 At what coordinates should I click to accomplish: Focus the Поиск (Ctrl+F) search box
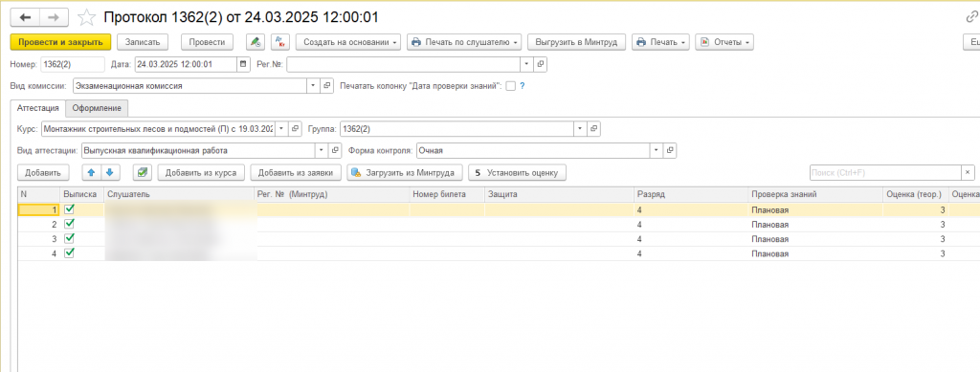point(885,172)
